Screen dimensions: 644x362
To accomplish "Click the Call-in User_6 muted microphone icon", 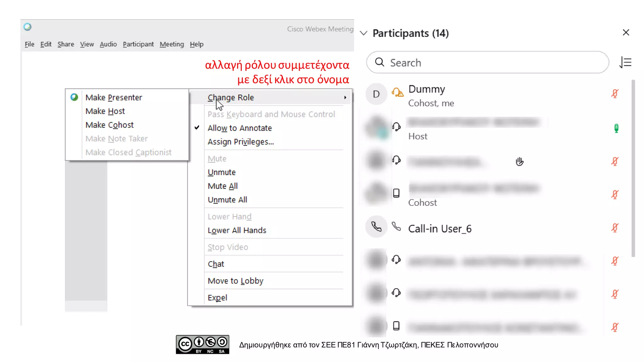I will point(615,228).
